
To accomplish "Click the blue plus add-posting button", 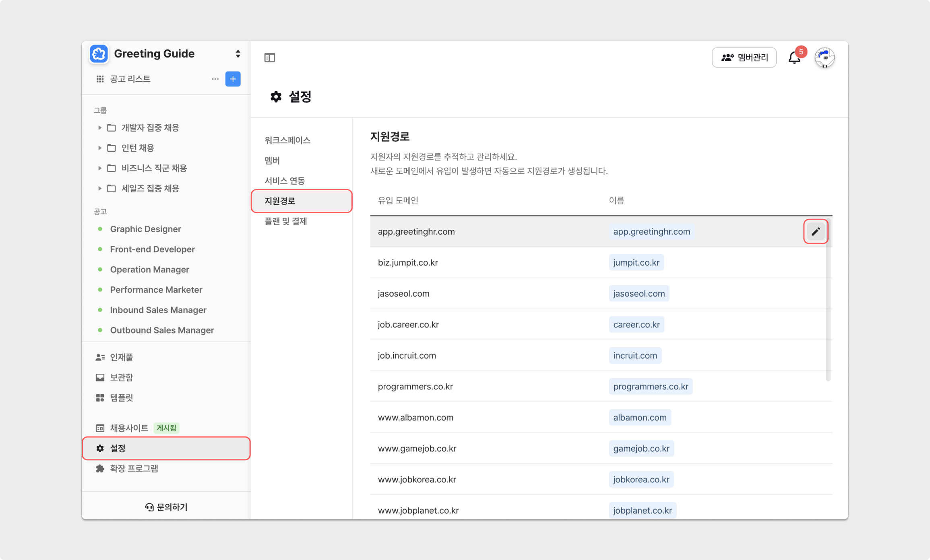I will pyautogui.click(x=233, y=79).
